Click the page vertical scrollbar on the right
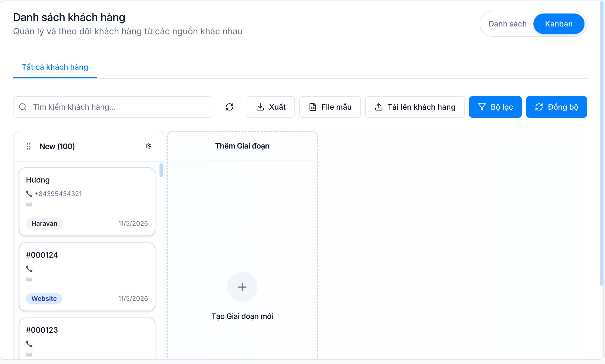This screenshot has width=605, height=364. click(x=602, y=143)
